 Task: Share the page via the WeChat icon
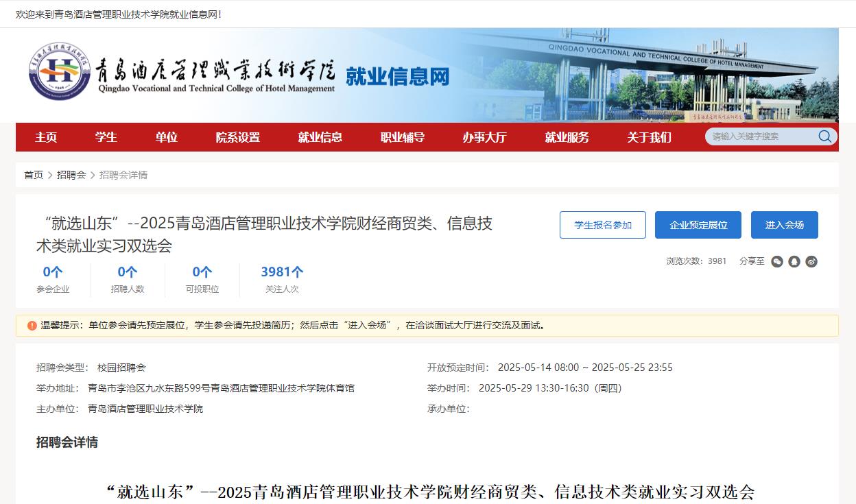(x=777, y=261)
